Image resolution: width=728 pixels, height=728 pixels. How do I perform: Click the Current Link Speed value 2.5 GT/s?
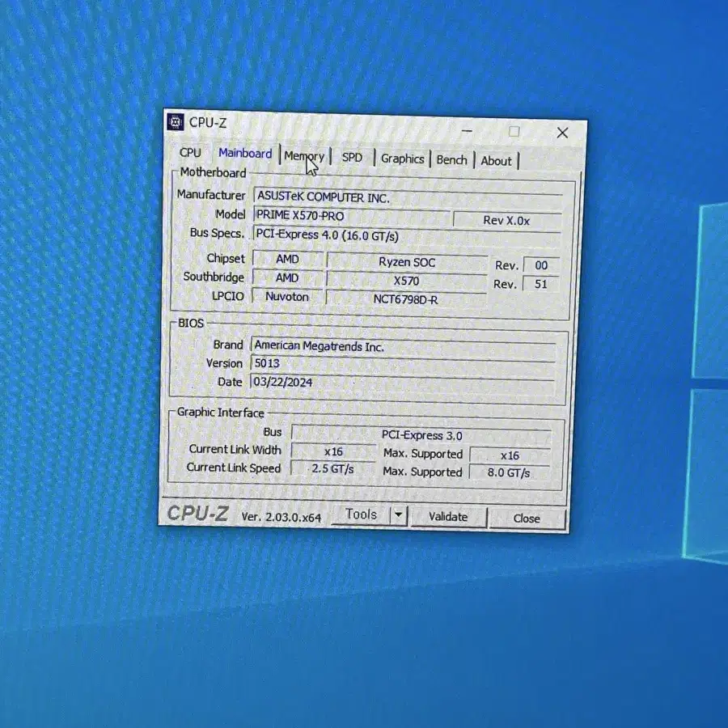(x=333, y=469)
